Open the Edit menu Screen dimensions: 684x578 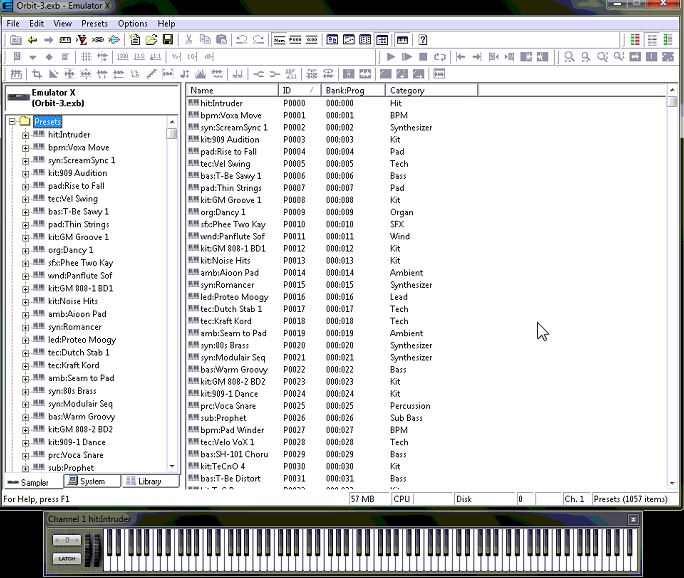[36, 24]
